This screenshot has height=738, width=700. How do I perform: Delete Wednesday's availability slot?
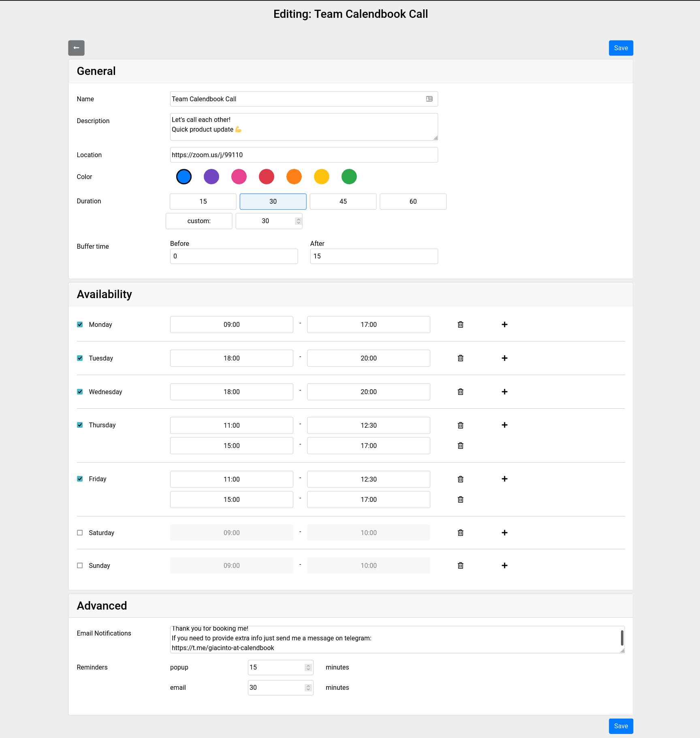pyautogui.click(x=460, y=392)
